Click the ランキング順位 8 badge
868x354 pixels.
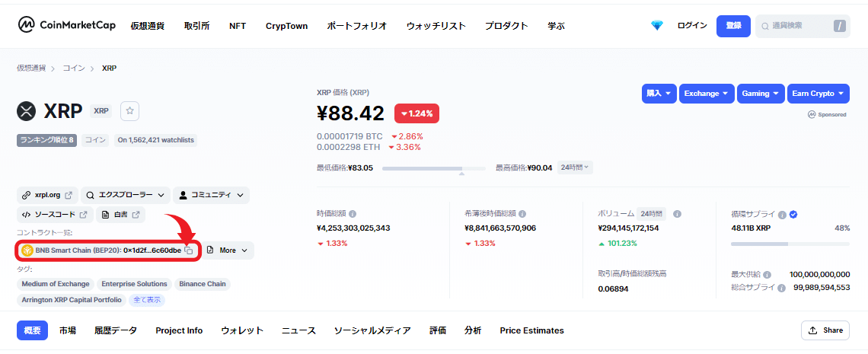[x=47, y=140]
